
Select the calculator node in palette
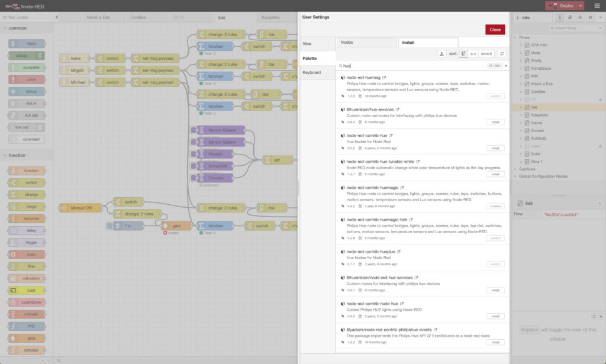[27, 278]
